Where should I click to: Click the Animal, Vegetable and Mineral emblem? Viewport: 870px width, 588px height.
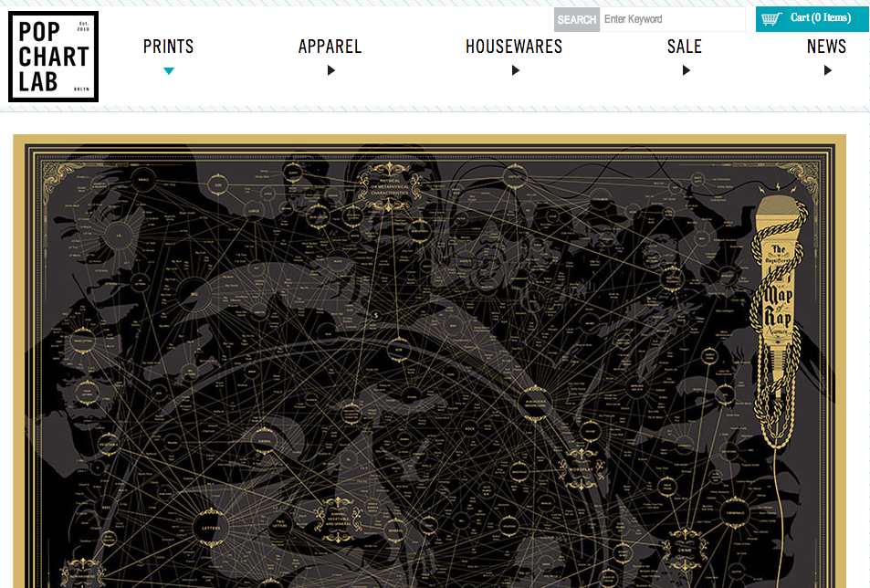338,520
